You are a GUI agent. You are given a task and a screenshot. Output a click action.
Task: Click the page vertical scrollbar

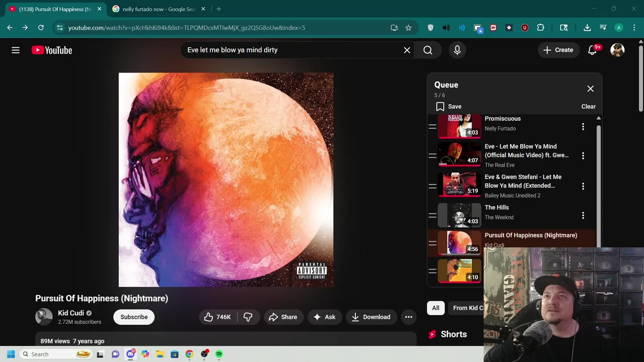tap(640, 78)
